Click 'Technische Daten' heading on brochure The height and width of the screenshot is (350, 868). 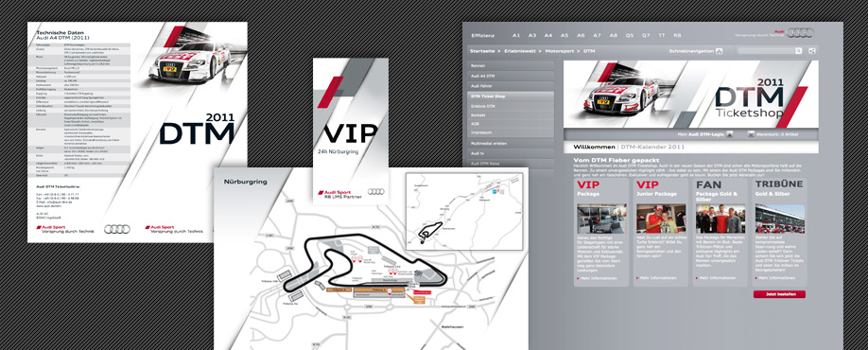[60, 33]
